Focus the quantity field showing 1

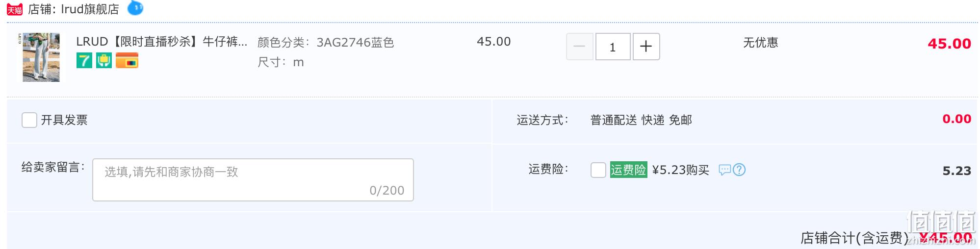pos(613,47)
